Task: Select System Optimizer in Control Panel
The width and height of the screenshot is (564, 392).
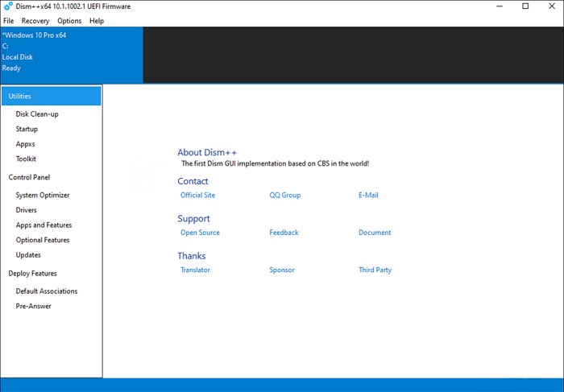Action: [x=43, y=195]
